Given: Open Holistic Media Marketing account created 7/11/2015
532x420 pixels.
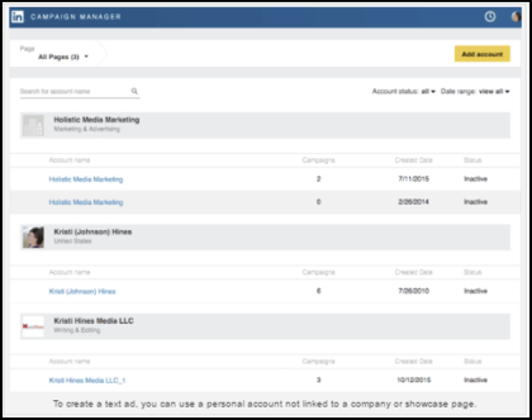Looking at the screenshot, I should click(86, 179).
